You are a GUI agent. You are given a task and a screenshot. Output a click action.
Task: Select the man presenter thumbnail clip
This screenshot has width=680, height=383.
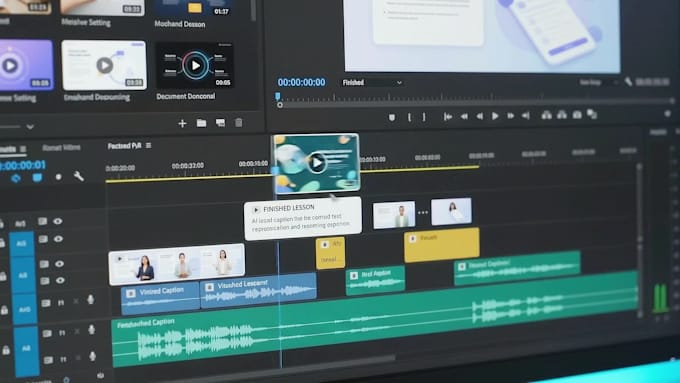point(394,215)
